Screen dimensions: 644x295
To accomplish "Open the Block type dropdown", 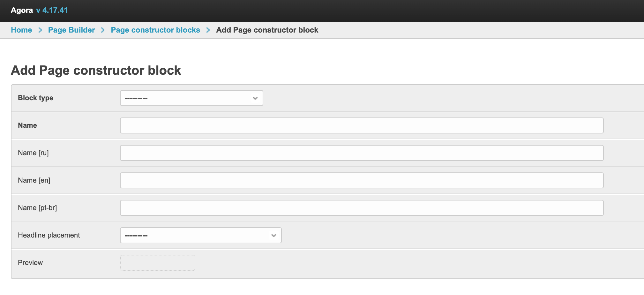I will tap(191, 98).
